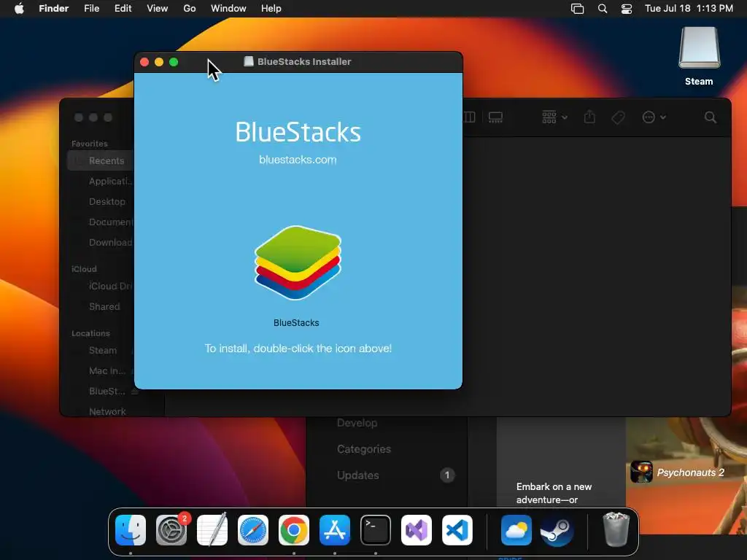747x560 pixels.
Task: Open Weather app from the Dock
Action: click(516, 530)
